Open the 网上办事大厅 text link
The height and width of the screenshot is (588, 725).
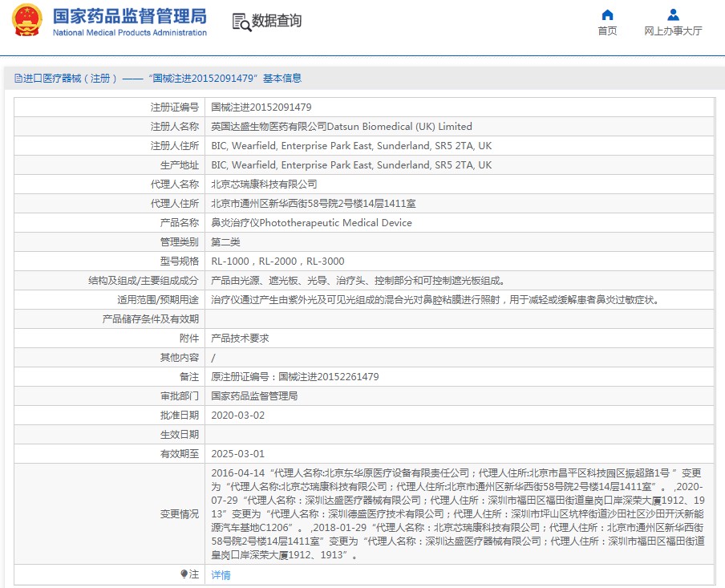673,31
